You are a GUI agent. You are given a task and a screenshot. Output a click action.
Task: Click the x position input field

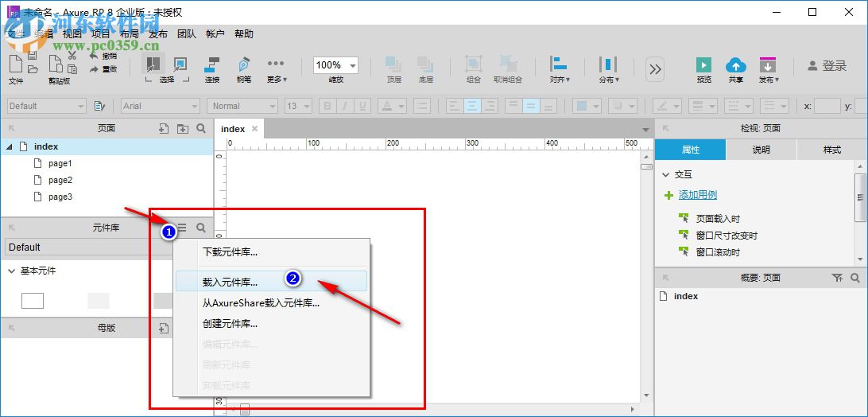coord(827,106)
